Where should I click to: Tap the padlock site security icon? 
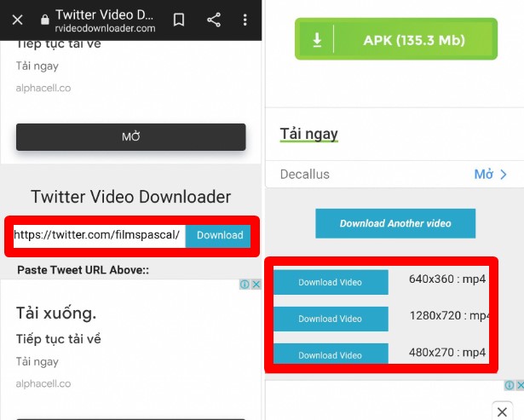point(45,20)
